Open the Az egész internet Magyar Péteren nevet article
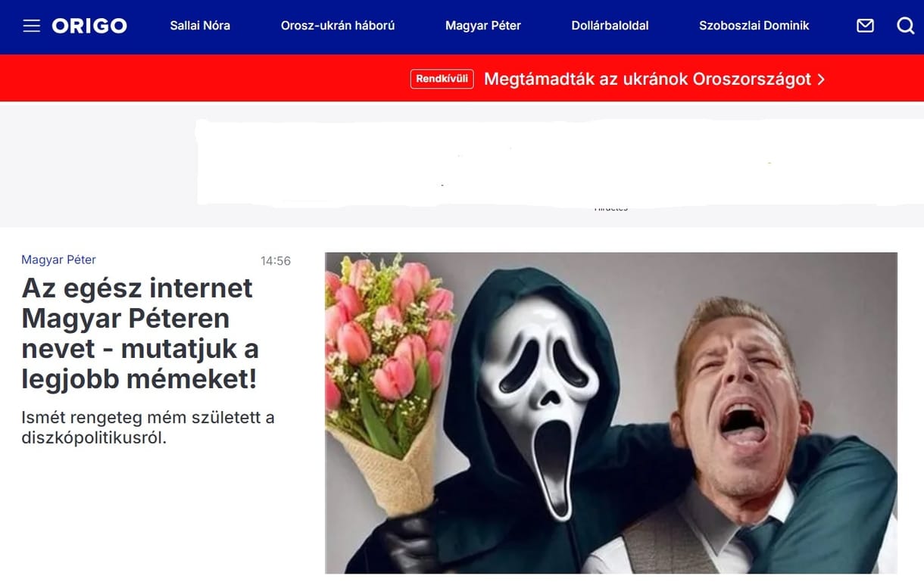Image resolution: width=924 pixels, height=582 pixels. [140, 333]
